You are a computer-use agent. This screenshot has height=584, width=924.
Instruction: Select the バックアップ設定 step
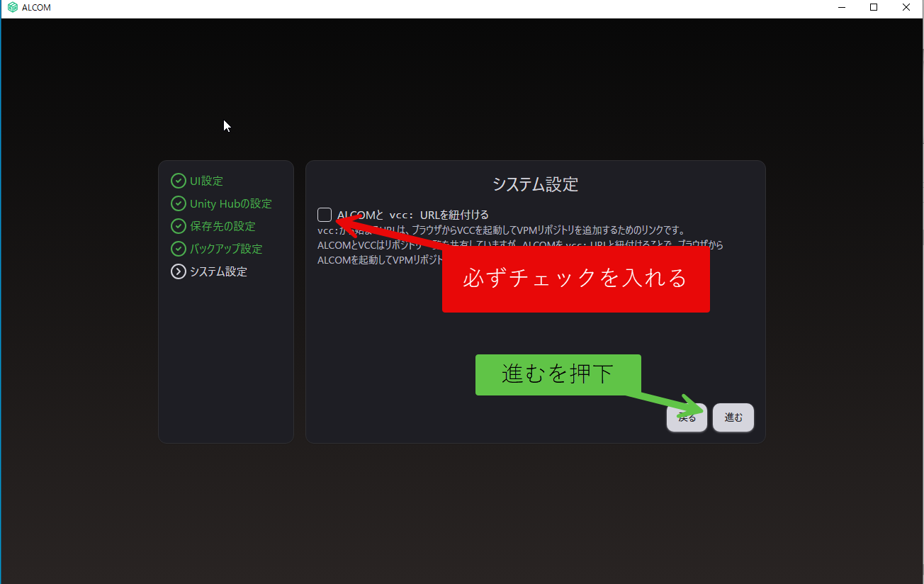click(226, 249)
